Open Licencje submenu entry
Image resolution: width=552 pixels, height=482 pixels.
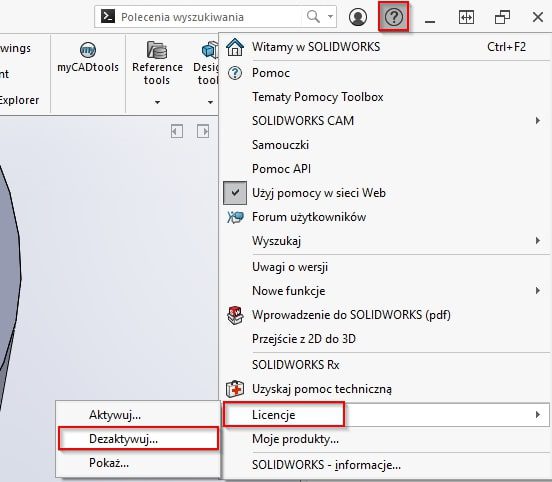click(386, 415)
